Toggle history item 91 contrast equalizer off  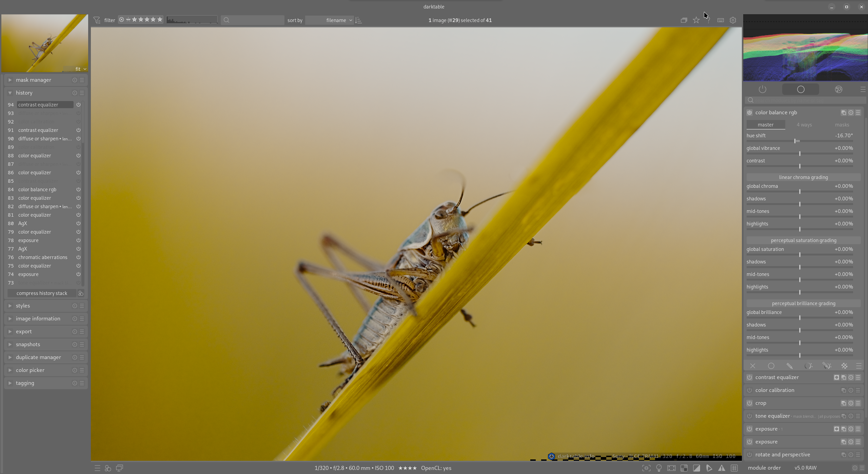click(x=78, y=130)
